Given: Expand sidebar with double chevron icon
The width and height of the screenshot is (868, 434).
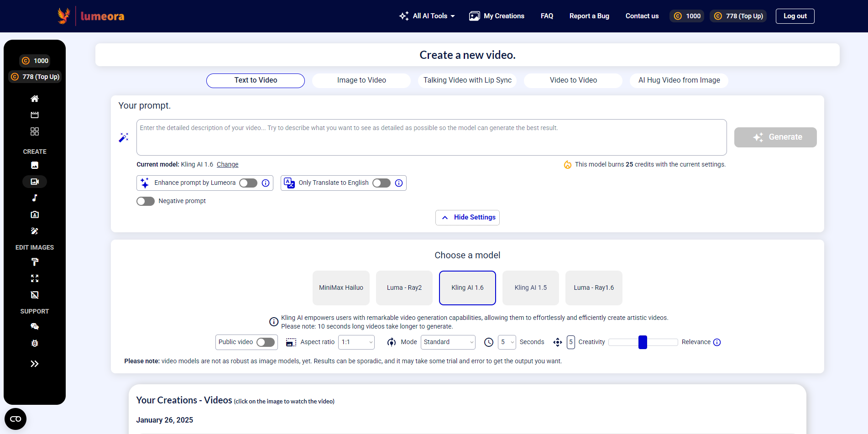Looking at the screenshot, I should tap(35, 364).
